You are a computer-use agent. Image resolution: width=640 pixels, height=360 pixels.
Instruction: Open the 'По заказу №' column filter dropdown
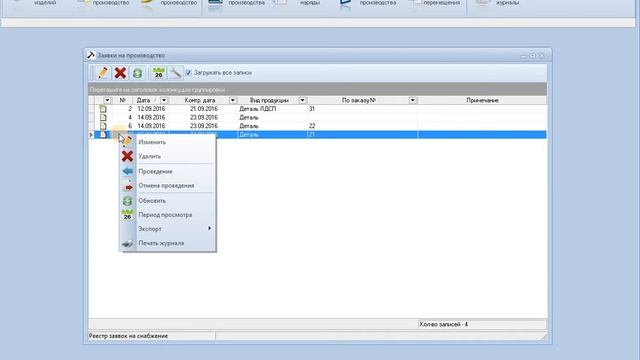click(413, 100)
